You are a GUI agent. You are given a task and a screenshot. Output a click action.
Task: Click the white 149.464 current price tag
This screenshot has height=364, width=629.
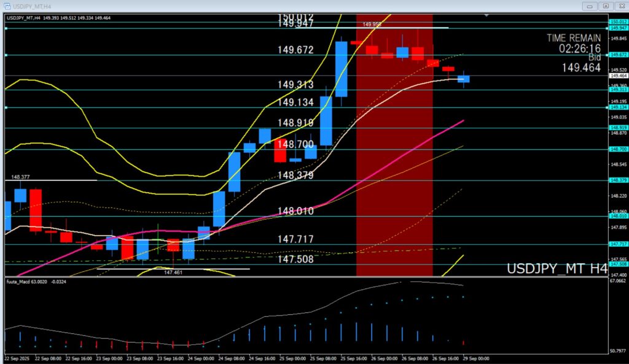coord(618,76)
